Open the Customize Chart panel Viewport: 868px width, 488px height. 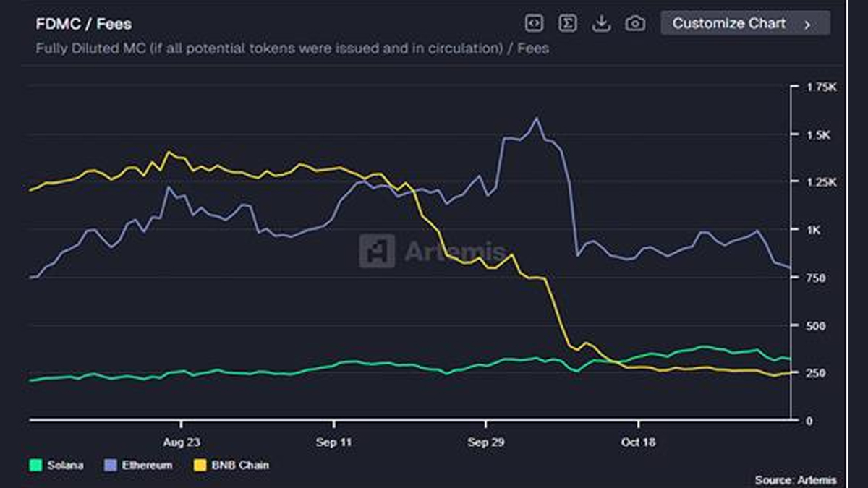tap(729, 23)
